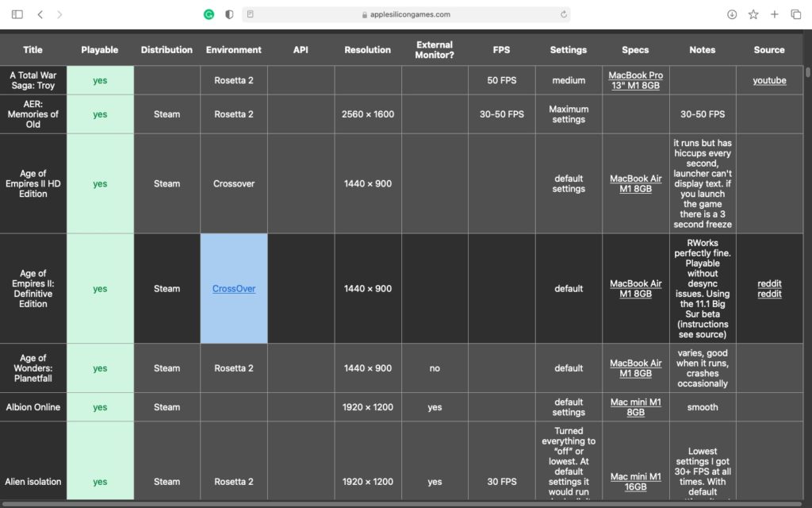The width and height of the screenshot is (812, 508).
Task: Open the Downloads list
Action: pyautogui.click(x=732, y=14)
